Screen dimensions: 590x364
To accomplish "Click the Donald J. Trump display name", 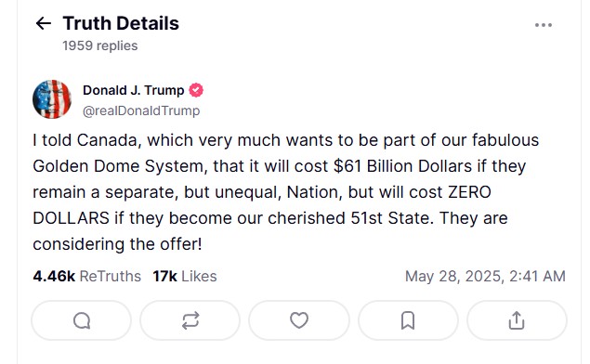I will tap(133, 90).
